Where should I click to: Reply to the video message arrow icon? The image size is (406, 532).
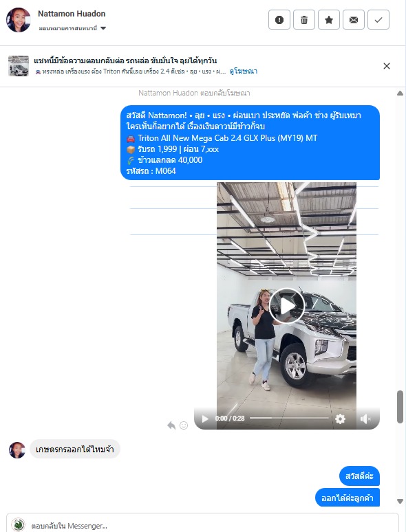pyautogui.click(x=171, y=425)
